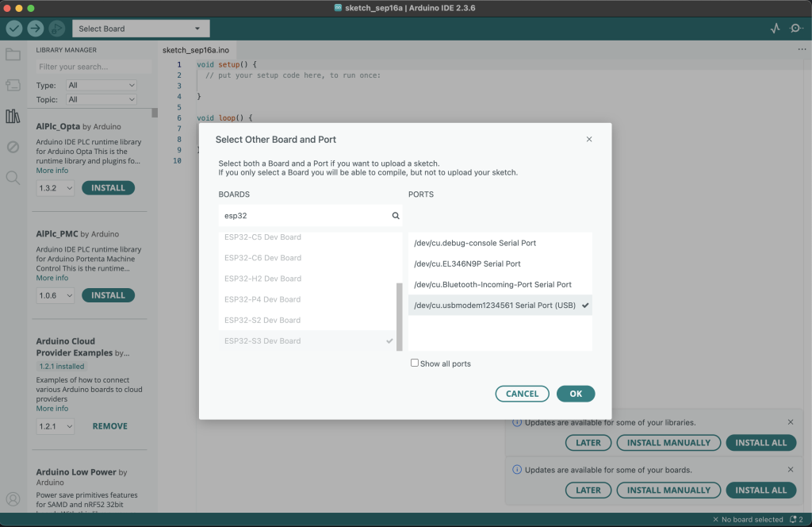Choose /dev/cu.EL346N9P Serial Port
The width and height of the screenshot is (812, 527).
click(500, 263)
